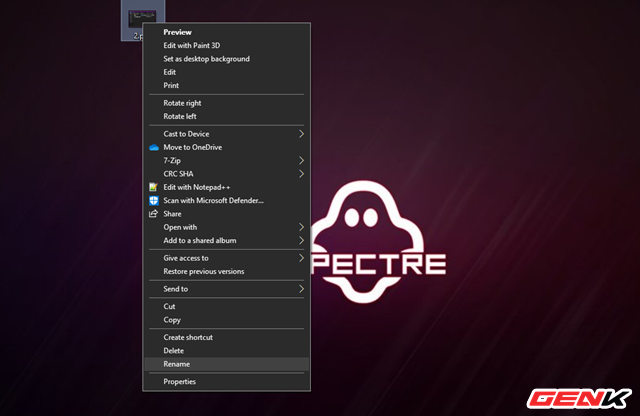Select Print from the context menu

click(227, 85)
